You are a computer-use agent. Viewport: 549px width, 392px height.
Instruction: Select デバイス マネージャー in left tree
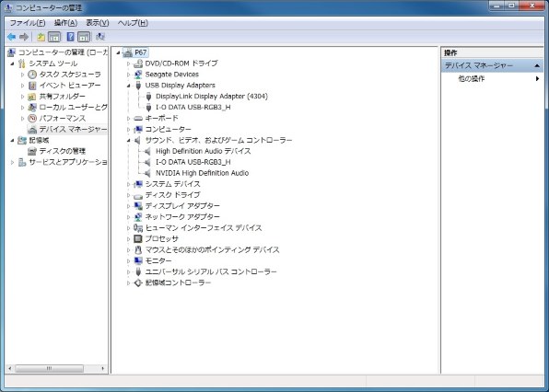[73, 130]
